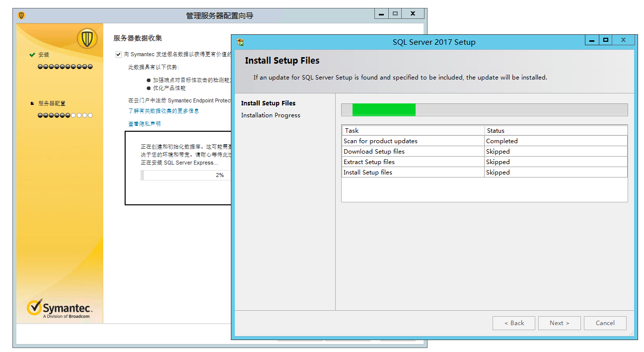The image size is (644, 352).
Task: Open the 了解有关数据收集的更多信息 link
Action: [x=163, y=111]
